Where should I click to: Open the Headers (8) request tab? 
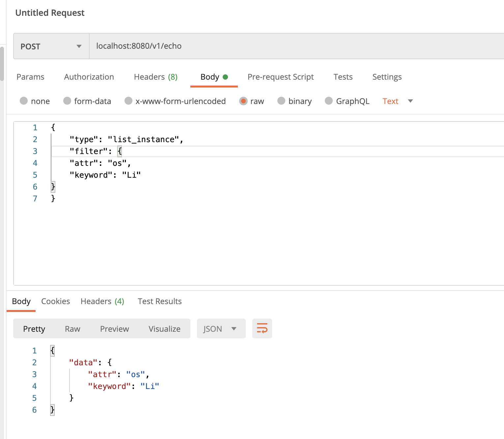(x=155, y=77)
